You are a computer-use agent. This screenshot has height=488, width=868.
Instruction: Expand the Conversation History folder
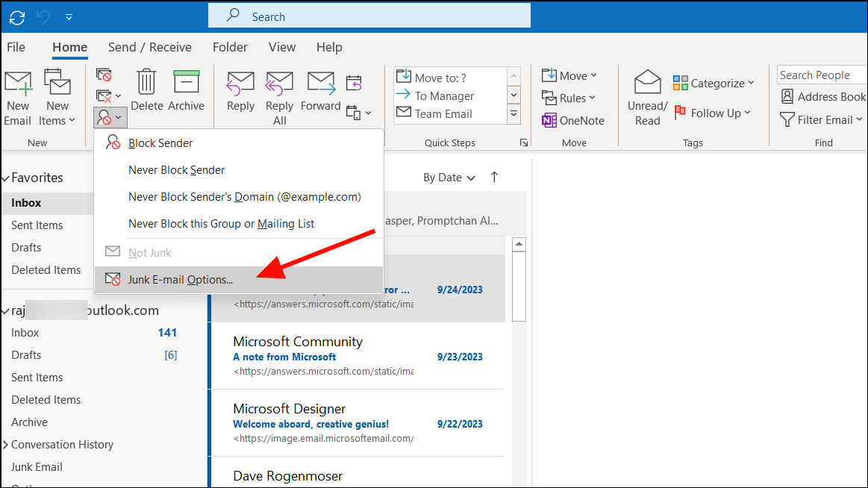5,444
